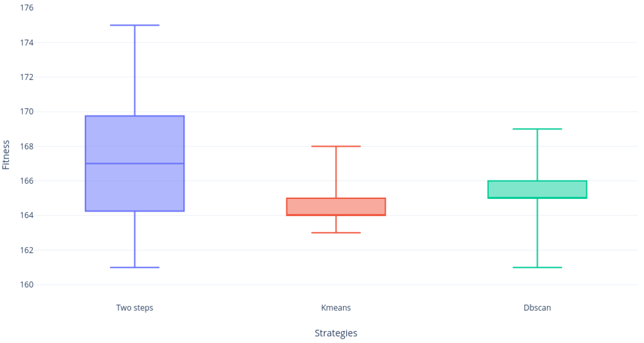Screen dimensions: 644x343
Task: Click the "Strategies" x-axis title
Action: [x=336, y=333]
